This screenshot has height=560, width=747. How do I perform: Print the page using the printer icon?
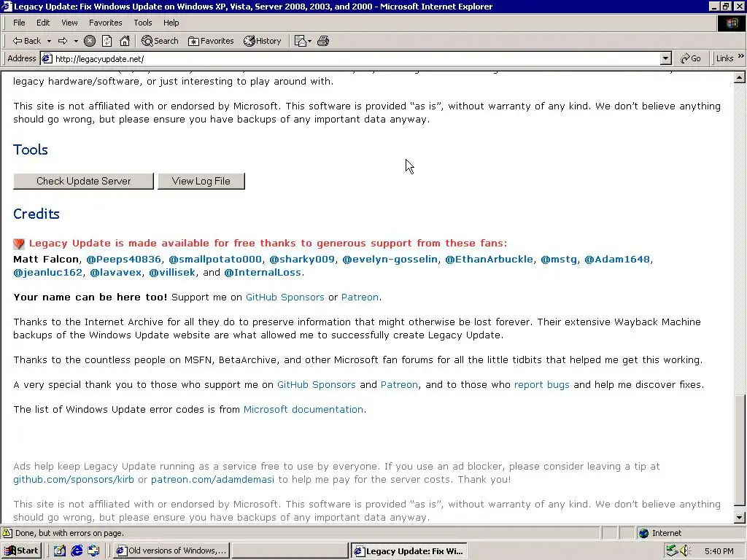pyautogui.click(x=323, y=41)
